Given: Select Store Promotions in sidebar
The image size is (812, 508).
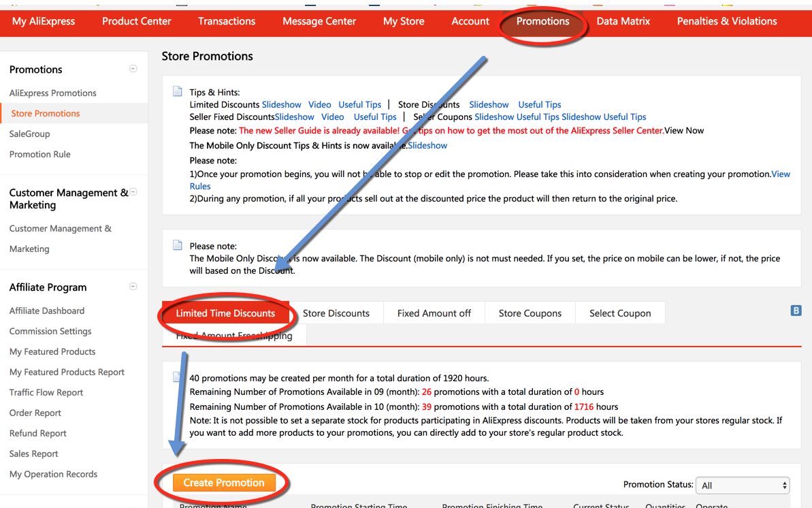Looking at the screenshot, I should pyautogui.click(x=46, y=114).
